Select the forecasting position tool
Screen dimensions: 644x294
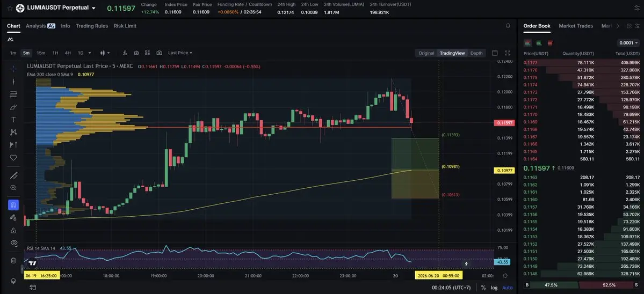(x=13, y=145)
